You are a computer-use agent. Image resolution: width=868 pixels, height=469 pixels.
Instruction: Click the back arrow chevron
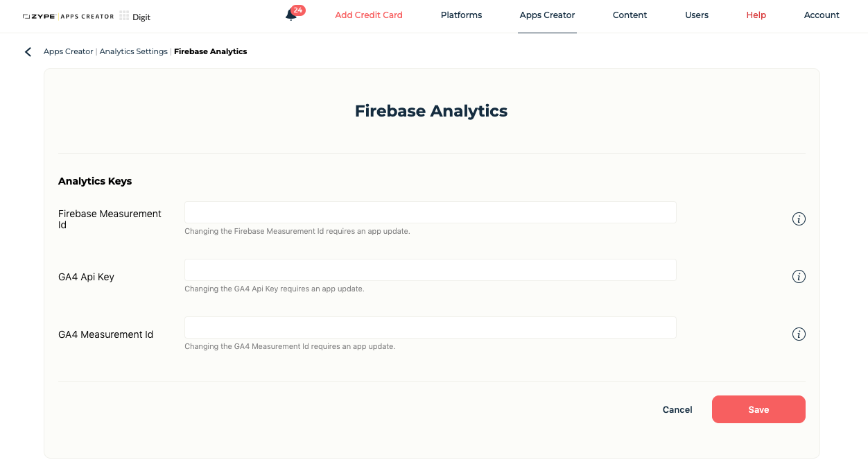(x=28, y=52)
